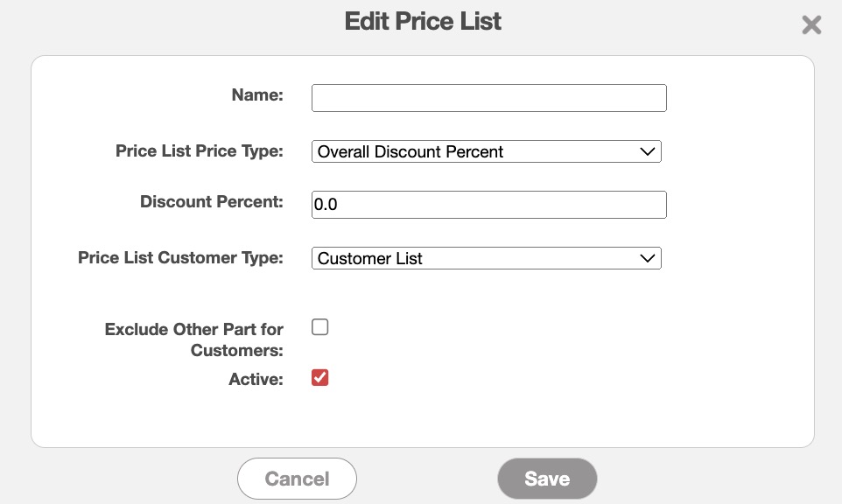Enable Exclude Other Part for Customers checkbox
This screenshot has width=842, height=504.
[x=320, y=327]
